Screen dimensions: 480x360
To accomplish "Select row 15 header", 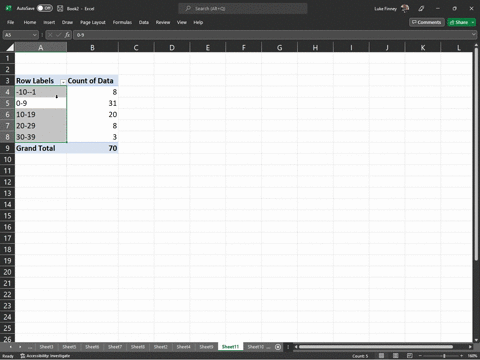I will pyautogui.click(x=7, y=216).
